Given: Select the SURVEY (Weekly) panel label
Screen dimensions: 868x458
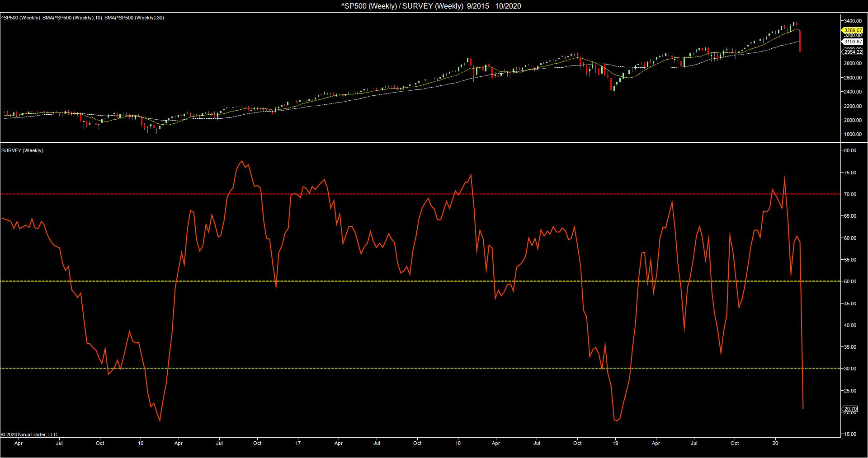Looking at the screenshot, I should pos(23,150).
